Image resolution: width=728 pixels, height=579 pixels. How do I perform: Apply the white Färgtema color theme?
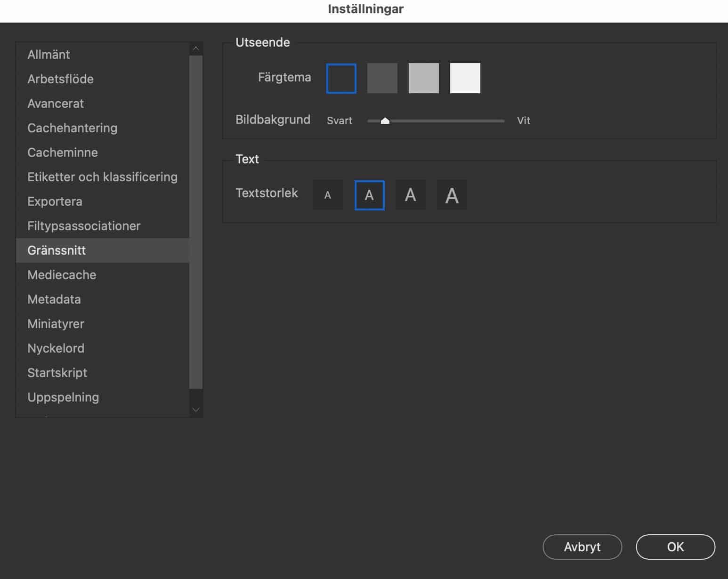[x=465, y=78]
